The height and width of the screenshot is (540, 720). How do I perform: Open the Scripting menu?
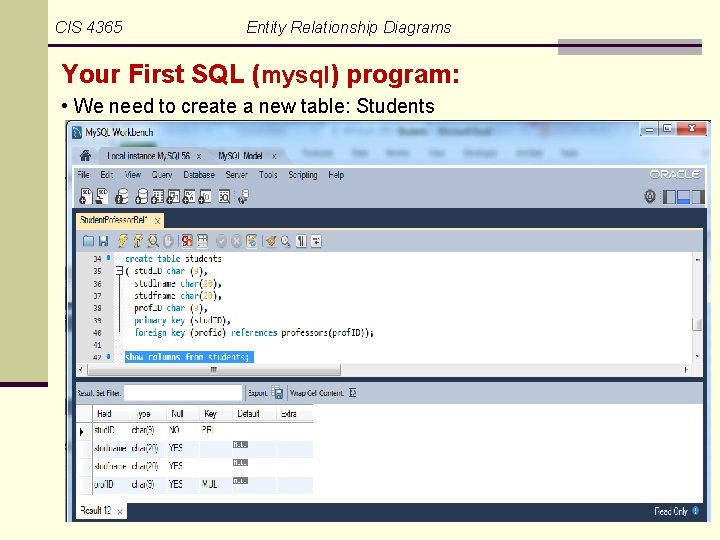click(303, 175)
